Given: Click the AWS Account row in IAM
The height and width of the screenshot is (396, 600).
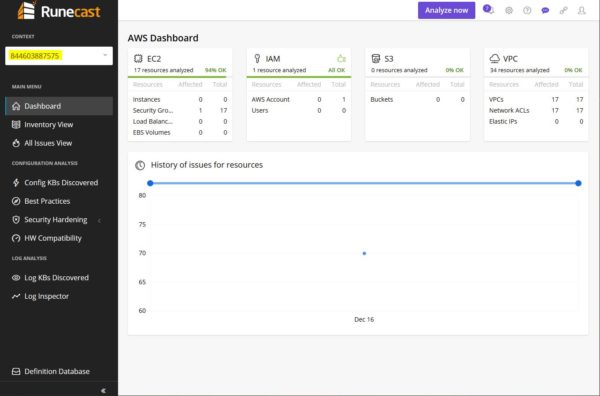Looking at the screenshot, I should [x=299, y=99].
